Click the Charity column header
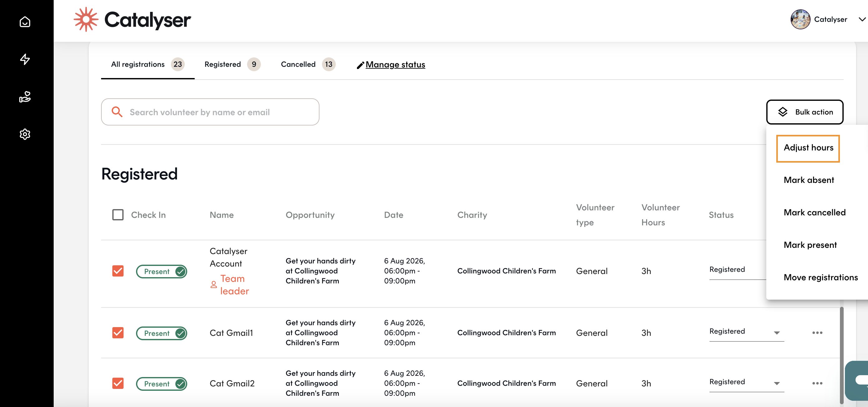The image size is (868, 407). click(472, 215)
